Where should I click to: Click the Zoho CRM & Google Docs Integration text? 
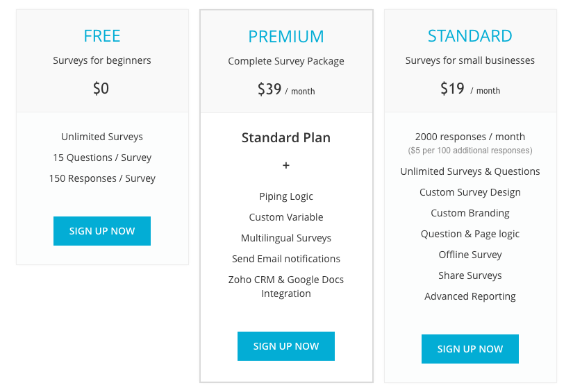click(286, 287)
